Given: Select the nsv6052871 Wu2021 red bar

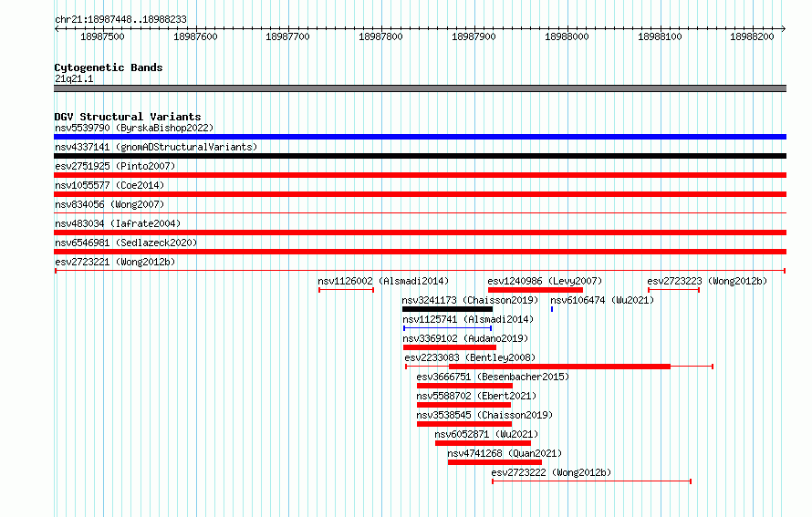Looking at the screenshot, I should pyautogui.click(x=484, y=443).
